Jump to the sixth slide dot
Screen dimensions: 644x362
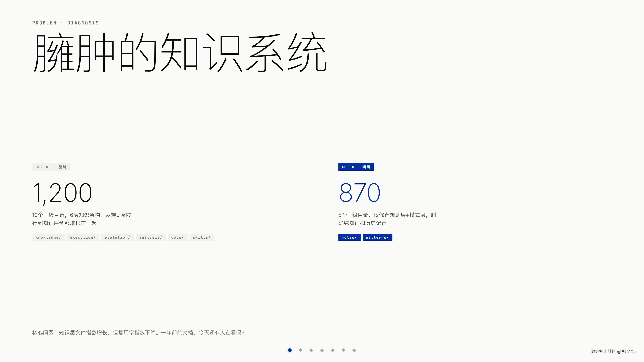pos(343,350)
